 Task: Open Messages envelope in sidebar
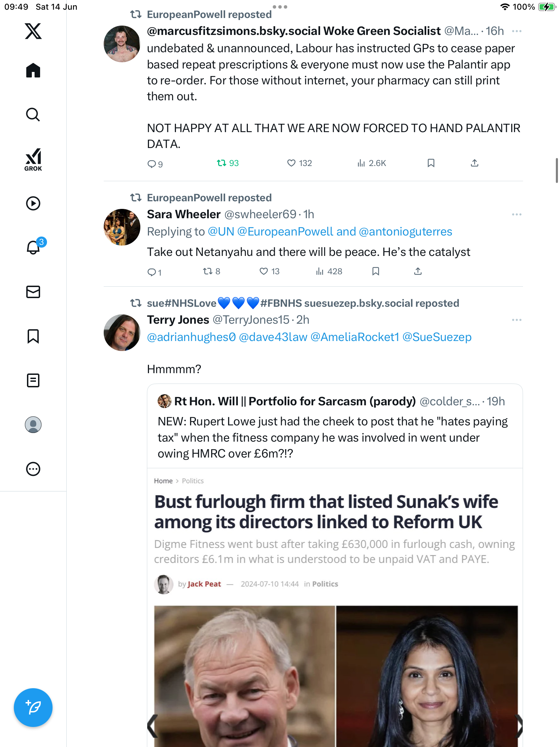click(x=33, y=292)
